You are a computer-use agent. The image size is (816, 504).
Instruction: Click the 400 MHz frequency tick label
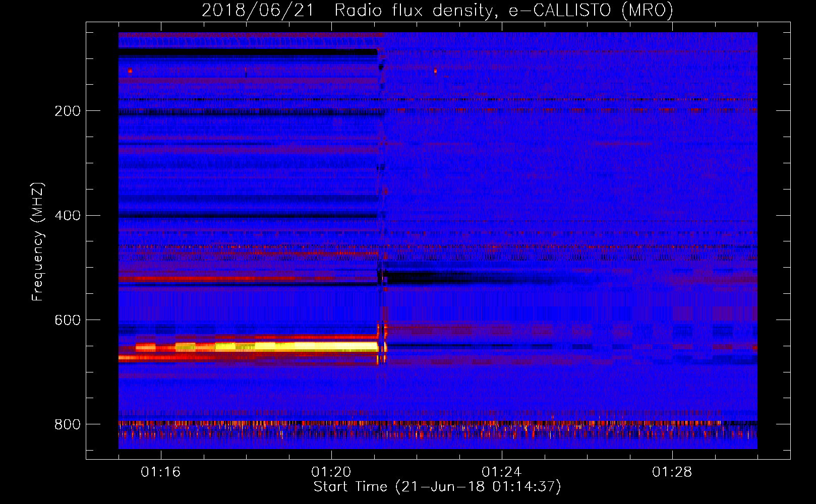pos(68,216)
